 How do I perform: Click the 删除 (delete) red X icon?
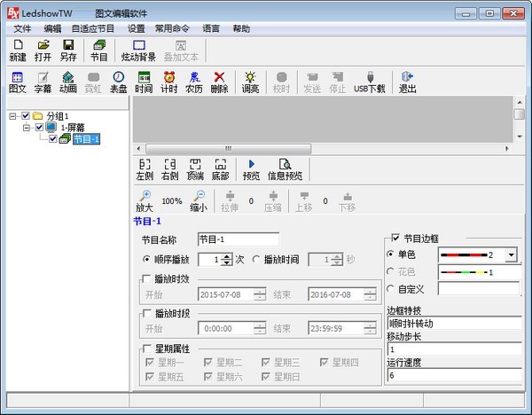click(219, 82)
